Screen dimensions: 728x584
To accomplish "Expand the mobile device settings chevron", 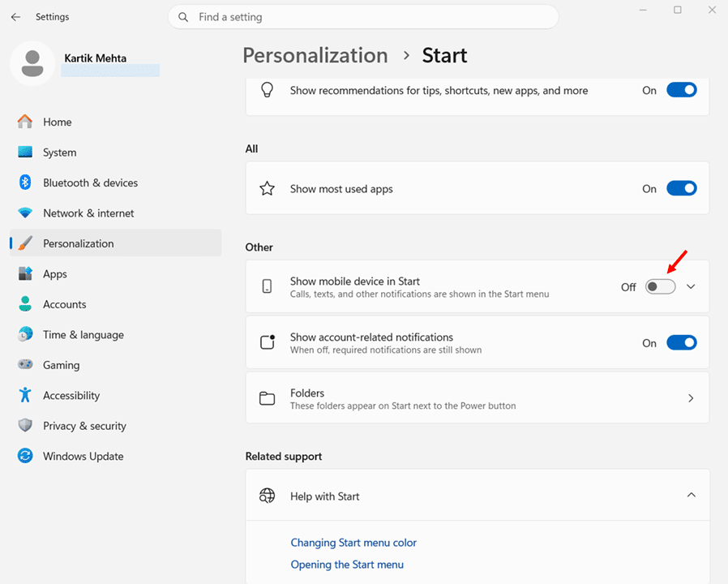I will coord(691,287).
